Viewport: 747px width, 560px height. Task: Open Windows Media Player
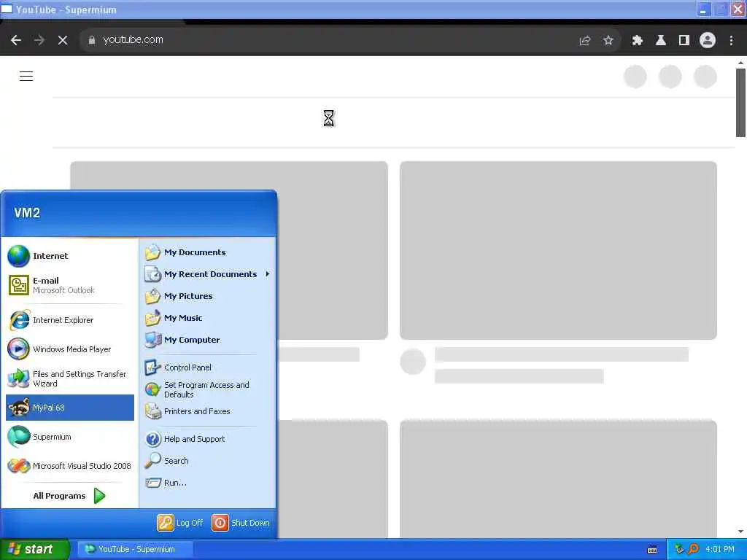click(x=69, y=349)
